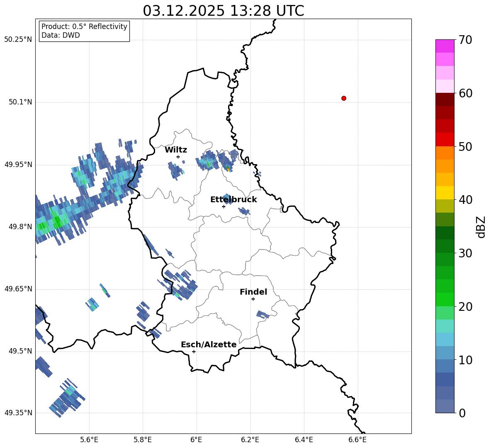Click the dark maroon colorbar segment below 60
Screen dimensions: 491x448
(x=445, y=99)
